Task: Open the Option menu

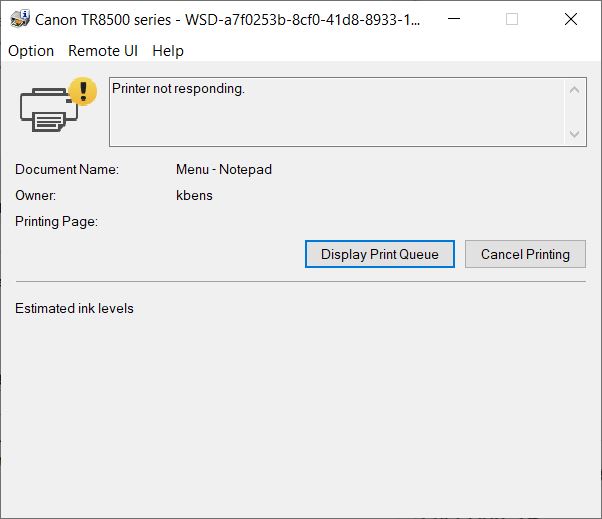Action: (x=31, y=50)
